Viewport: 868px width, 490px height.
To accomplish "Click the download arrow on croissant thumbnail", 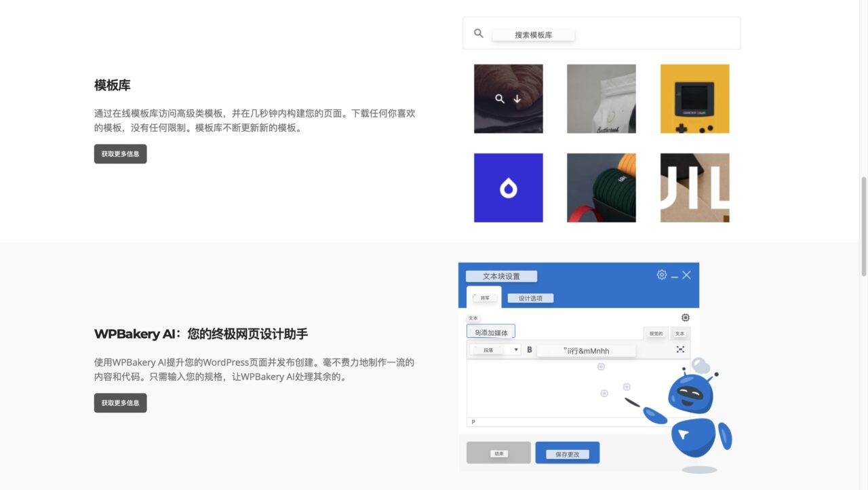I will pos(517,99).
